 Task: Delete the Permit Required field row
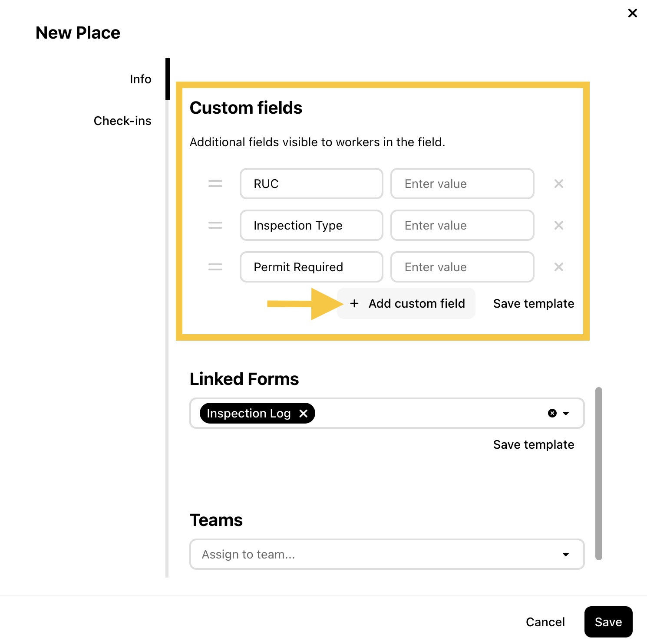point(558,267)
